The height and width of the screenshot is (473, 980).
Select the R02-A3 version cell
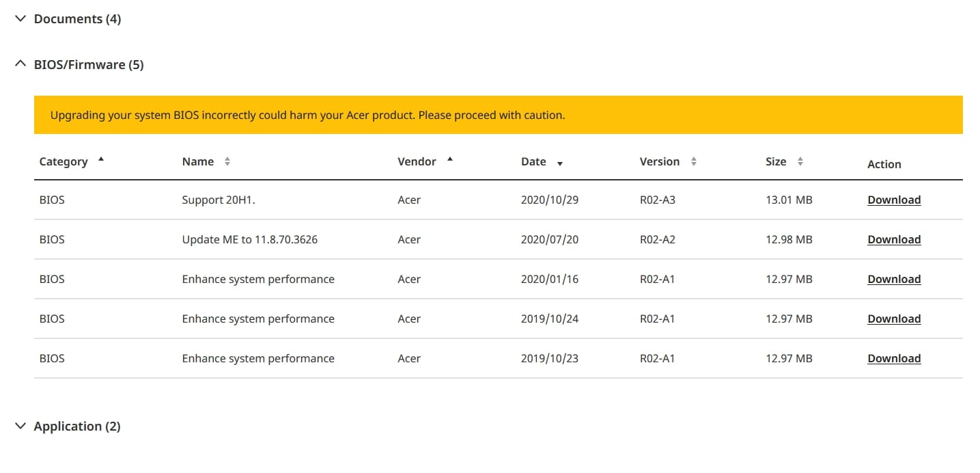[658, 200]
